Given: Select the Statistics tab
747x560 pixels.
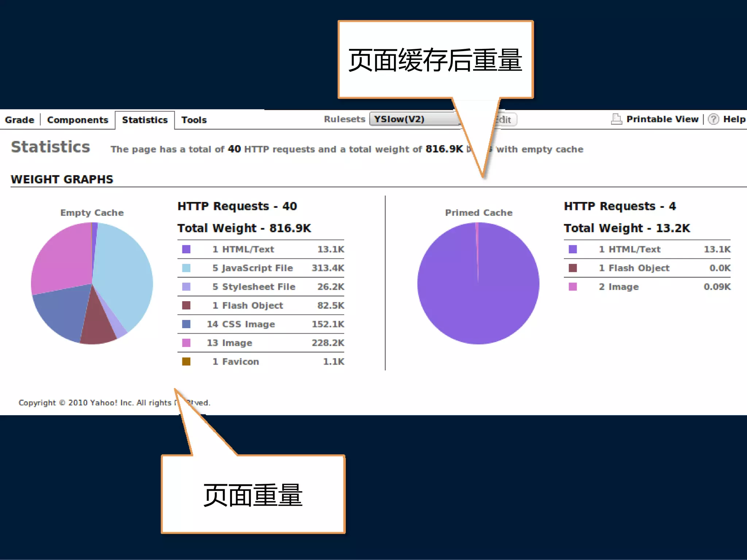Looking at the screenshot, I should pyautogui.click(x=145, y=120).
